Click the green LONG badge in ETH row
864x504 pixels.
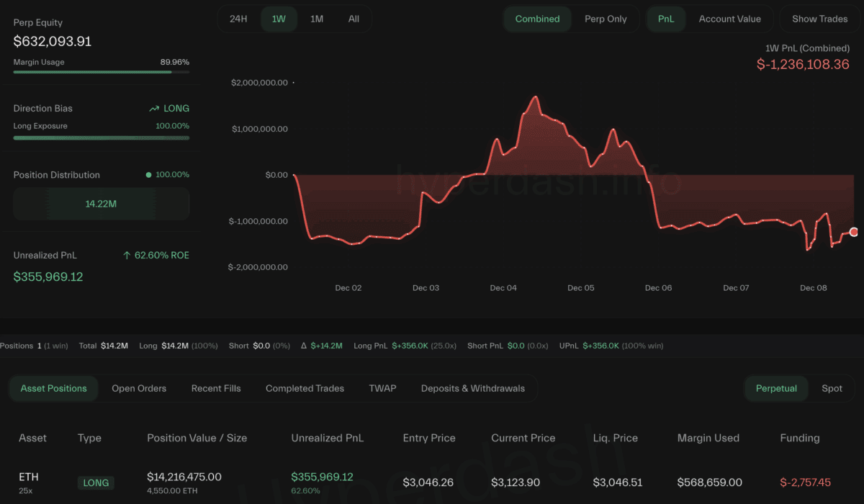point(96,482)
